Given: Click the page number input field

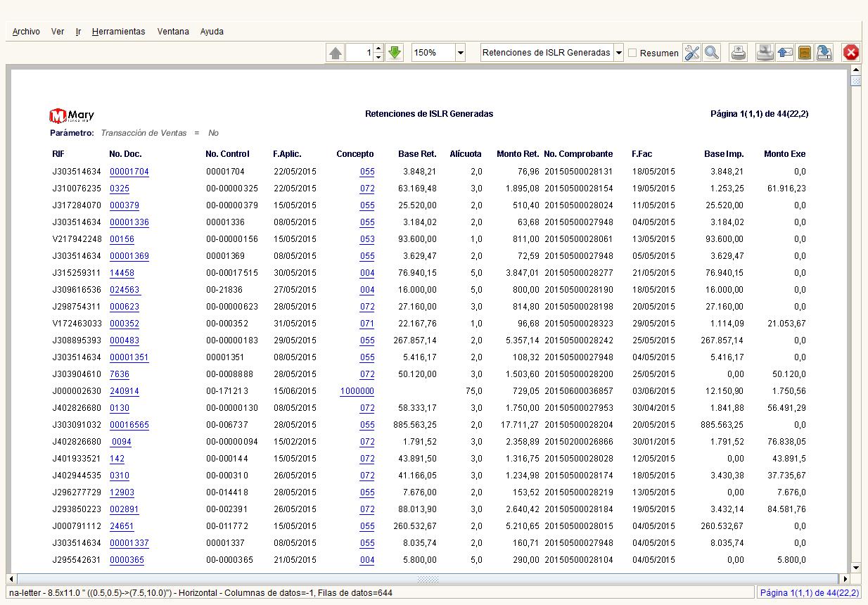Looking at the screenshot, I should click(359, 53).
